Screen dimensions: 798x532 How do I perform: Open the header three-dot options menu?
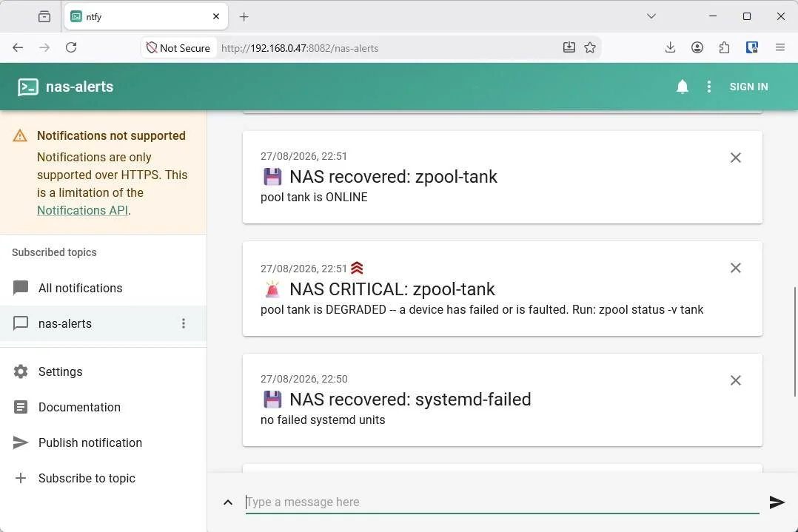pos(709,87)
